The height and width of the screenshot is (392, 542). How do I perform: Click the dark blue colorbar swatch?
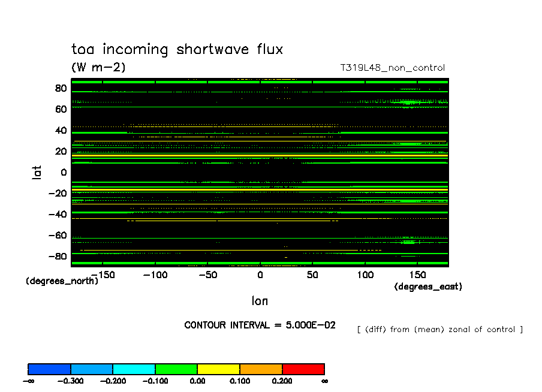(x=49, y=369)
